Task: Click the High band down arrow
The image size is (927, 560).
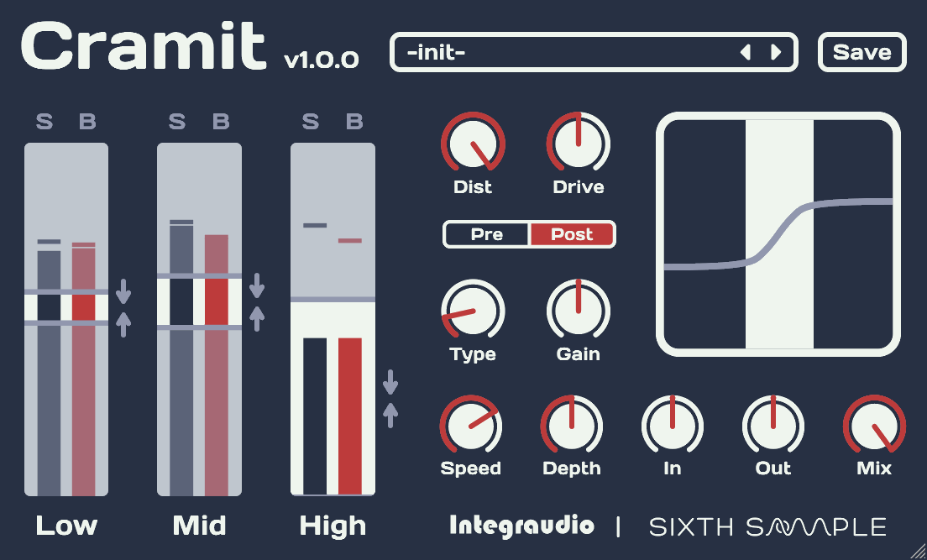Action: 390,381
